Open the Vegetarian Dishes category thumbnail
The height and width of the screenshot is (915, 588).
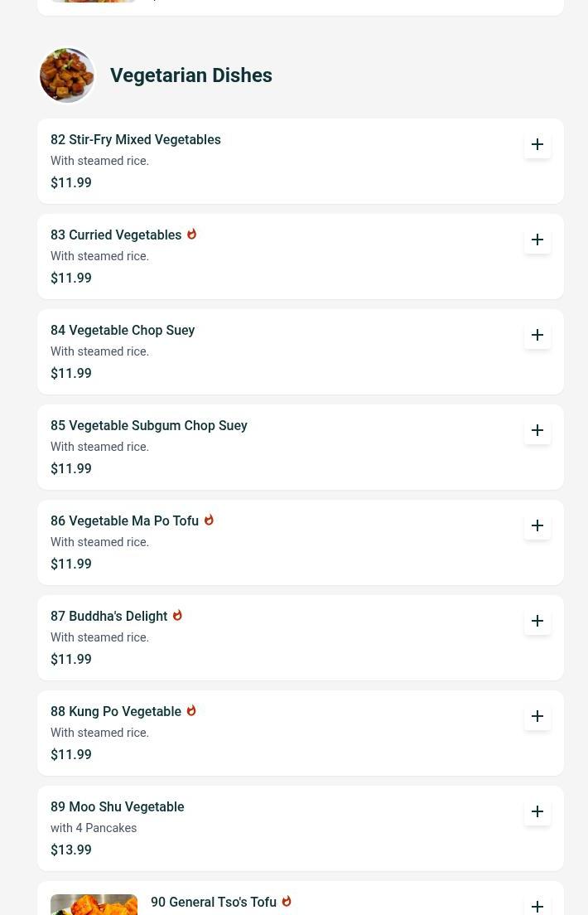67,75
